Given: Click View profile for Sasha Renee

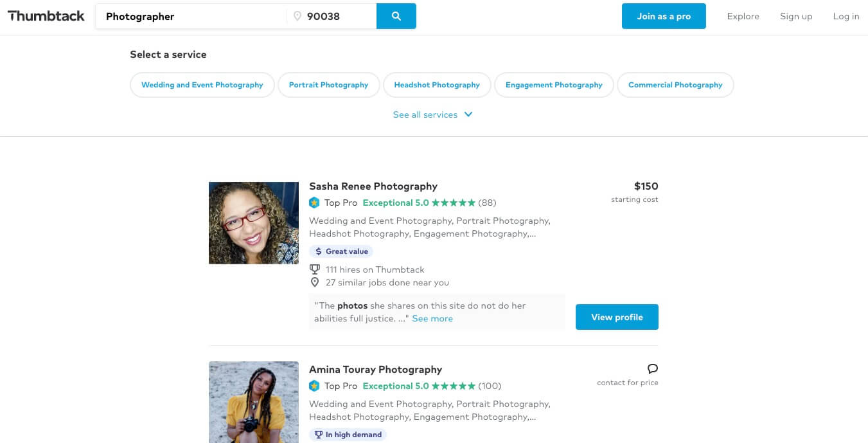Looking at the screenshot, I should [616, 316].
